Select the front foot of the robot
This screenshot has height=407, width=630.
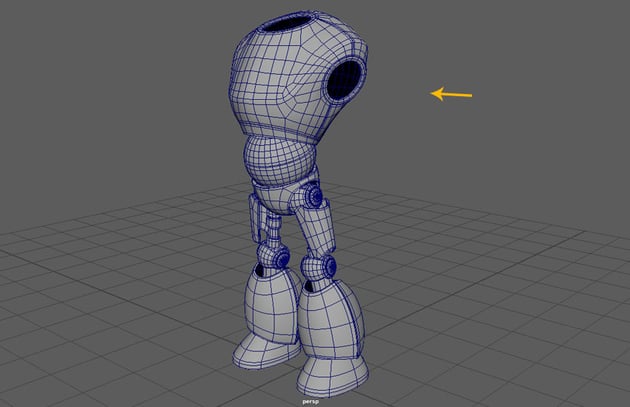click(333, 375)
